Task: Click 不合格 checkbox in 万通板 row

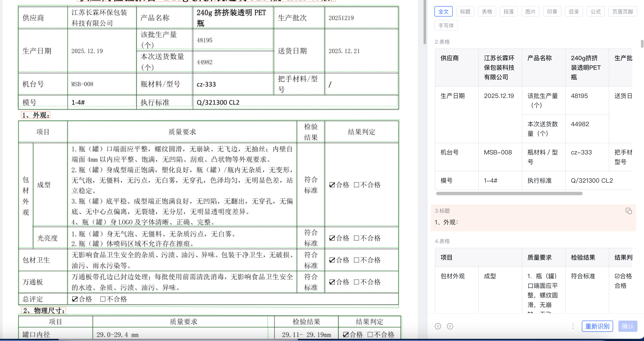Action: point(357,282)
